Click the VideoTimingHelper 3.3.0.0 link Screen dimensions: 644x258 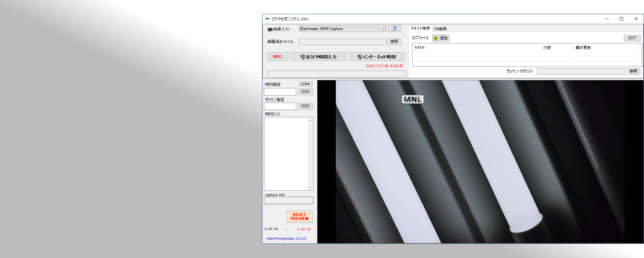[286, 239]
